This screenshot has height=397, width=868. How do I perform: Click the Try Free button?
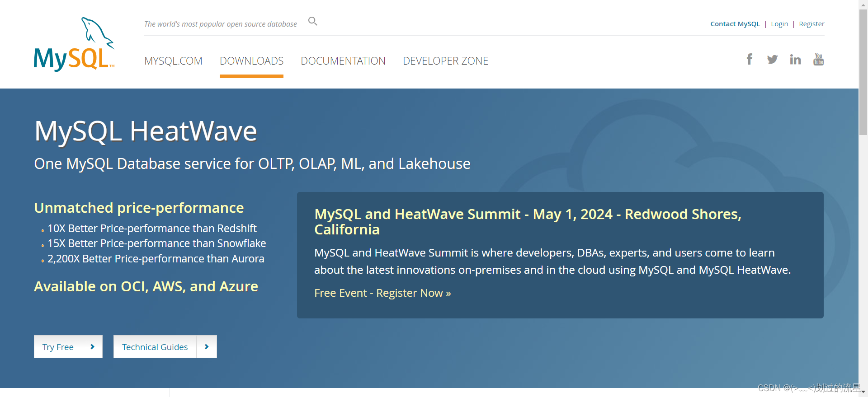(58, 347)
